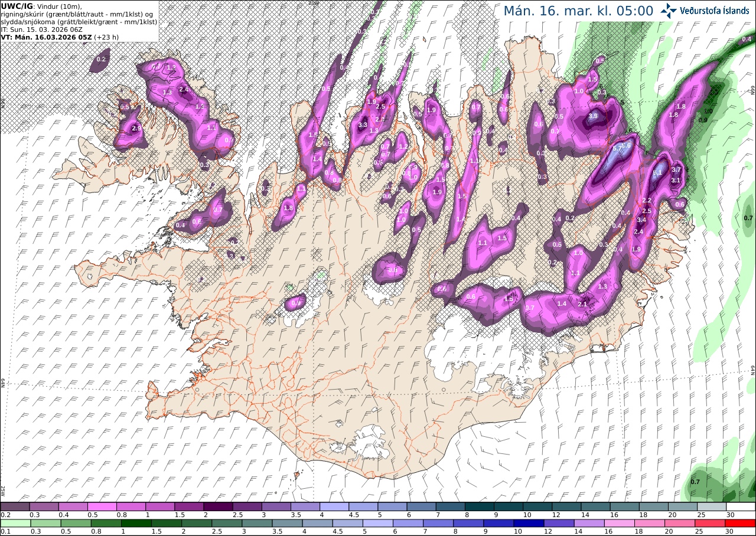Viewport: 756px width, 536px height.
Task: Pick the teal snowfall scale swatch labelled 8
Action: pyautogui.click(x=480, y=506)
